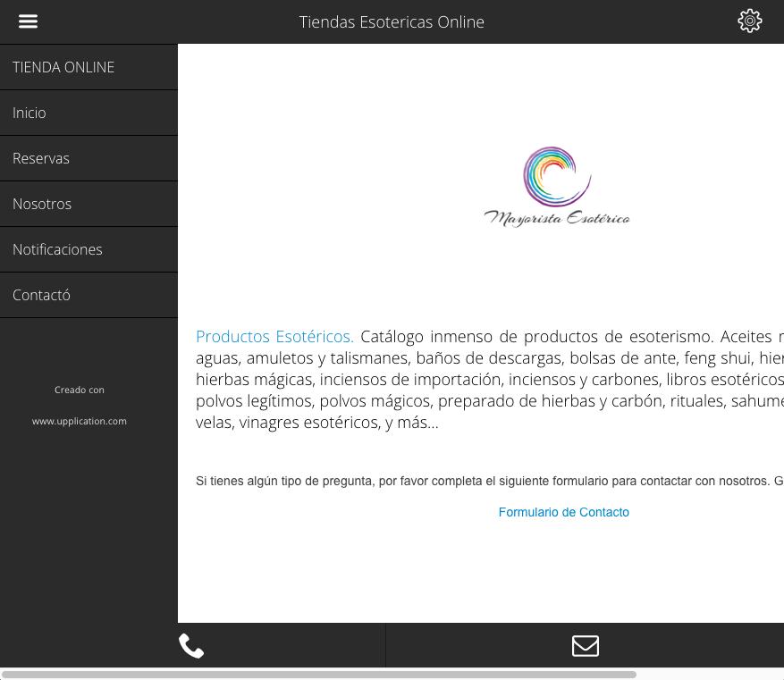Open Notificaciones in the sidebar
784x680 pixels.
click(x=89, y=249)
